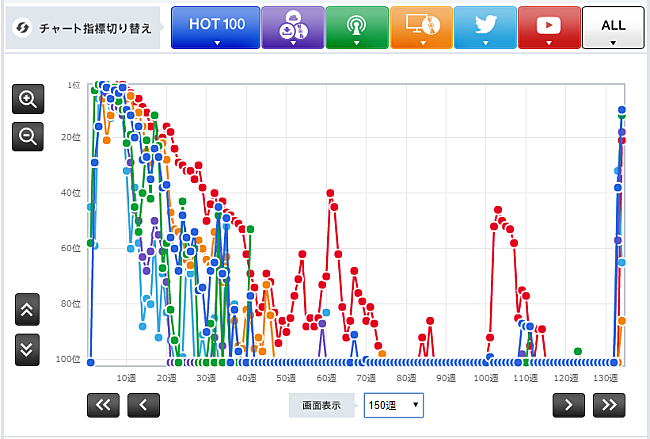Click the 50週 axis label
Image resolution: width=650 pixels, height=439 pixels.
pyautogui.click(x=286, y=378)
